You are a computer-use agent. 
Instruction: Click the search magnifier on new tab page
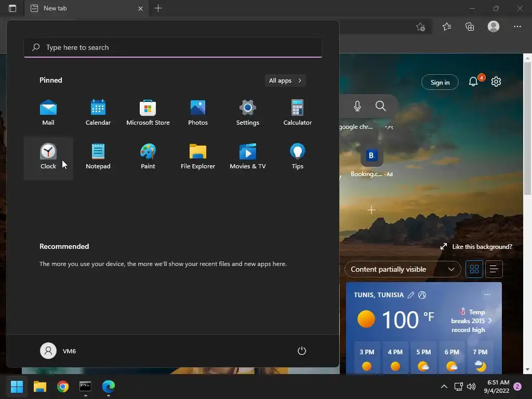[381, 106]
